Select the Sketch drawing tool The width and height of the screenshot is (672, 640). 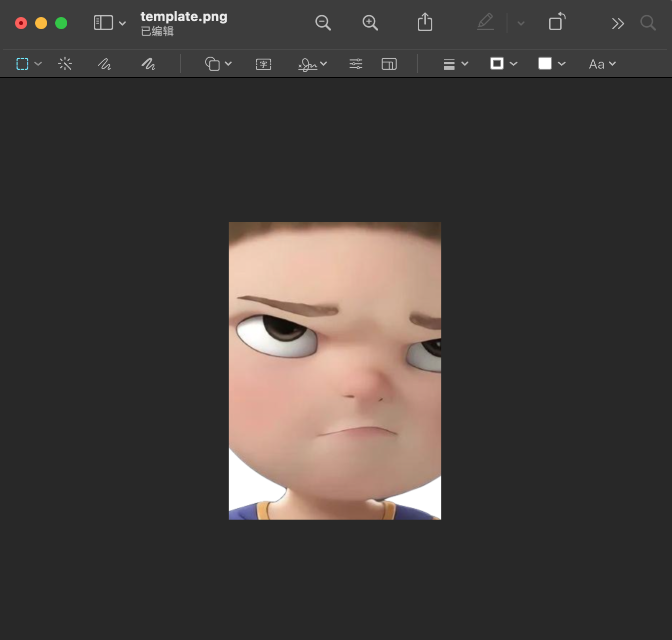point(104,64)
